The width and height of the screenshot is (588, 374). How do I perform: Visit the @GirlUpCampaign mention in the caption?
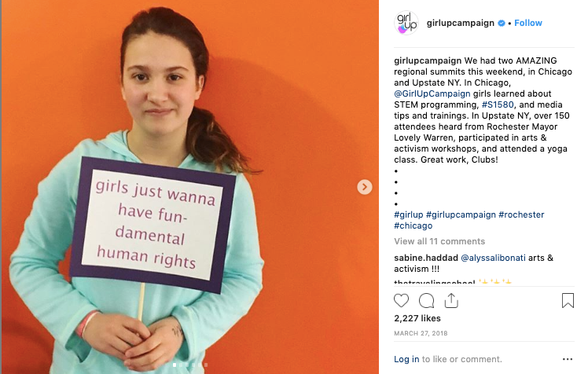[432, 93]
